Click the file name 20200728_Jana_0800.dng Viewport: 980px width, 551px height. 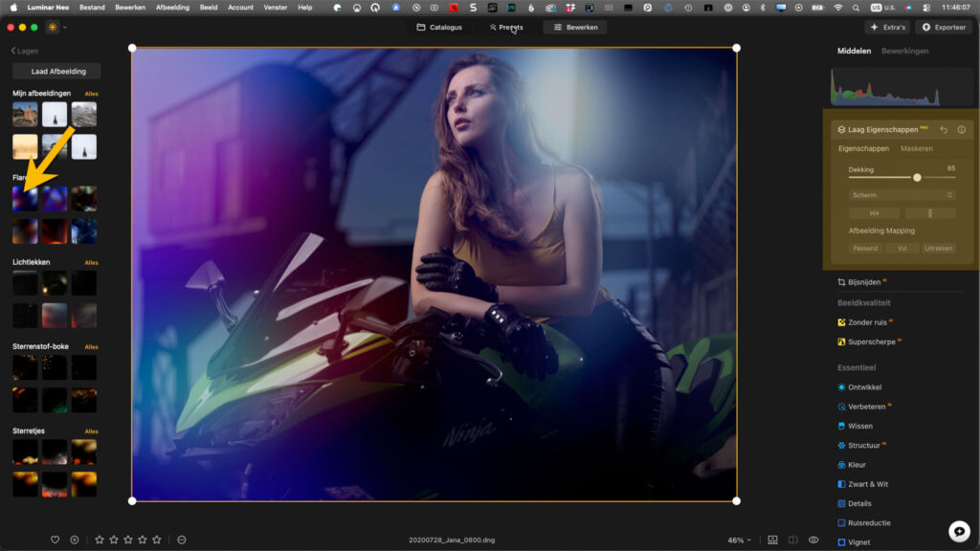click(x=452, y=540)
